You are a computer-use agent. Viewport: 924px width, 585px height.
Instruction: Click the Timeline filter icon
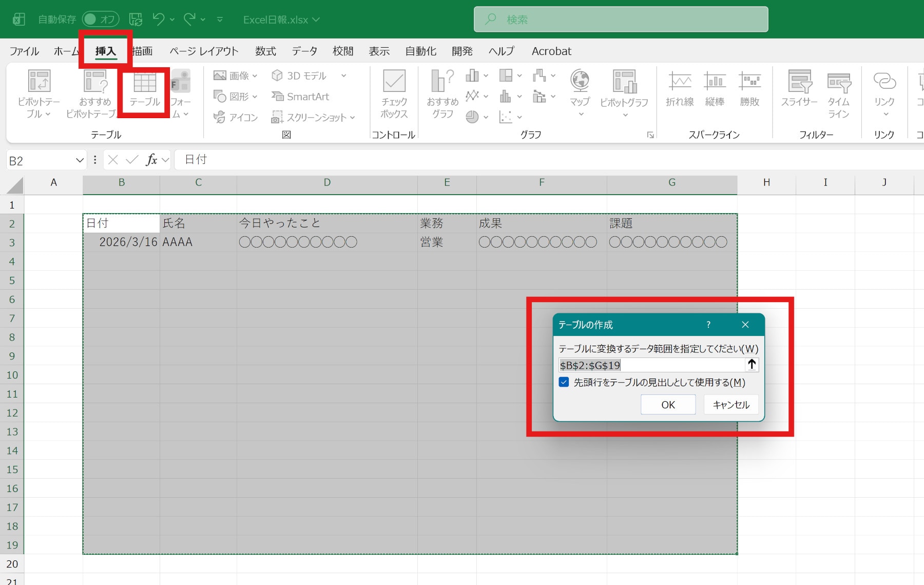(x=838, y=93)
